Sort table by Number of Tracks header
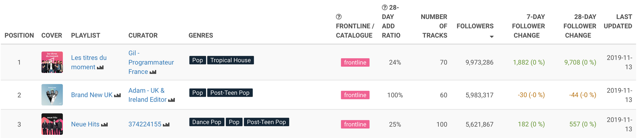Viewport: 644px width, 138px height. pos(434,26)
